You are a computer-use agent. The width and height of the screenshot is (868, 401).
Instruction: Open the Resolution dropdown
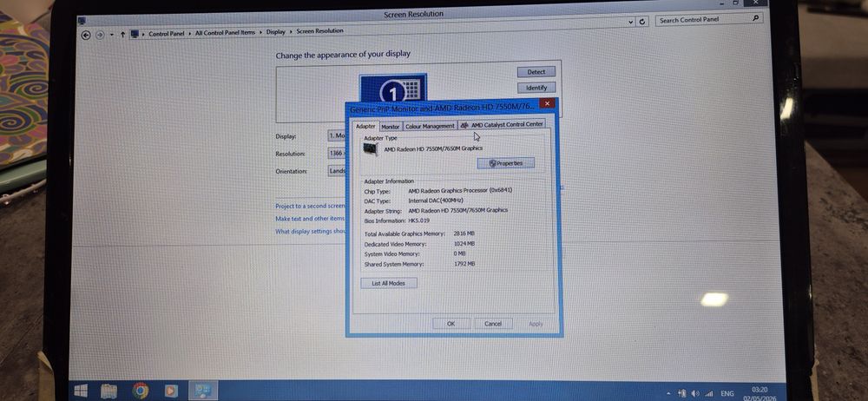337,154
